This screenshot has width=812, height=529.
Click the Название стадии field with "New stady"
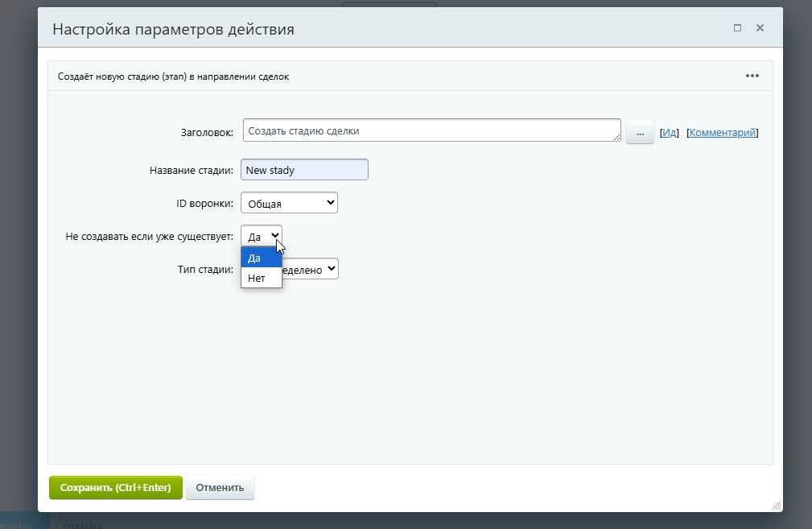click(304, 169)
